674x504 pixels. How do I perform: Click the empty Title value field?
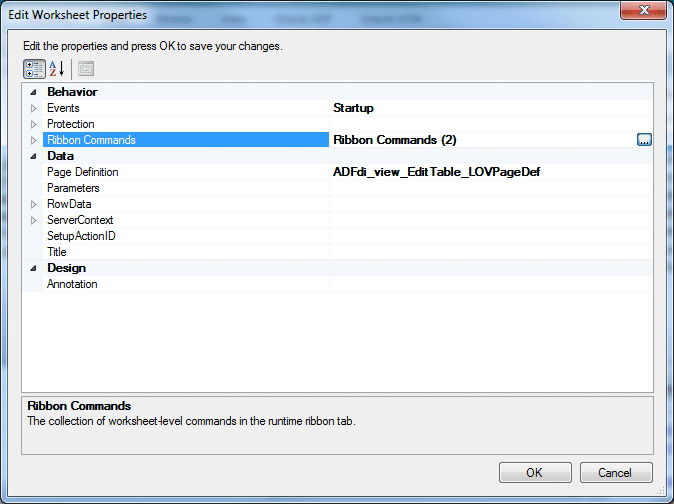pyautogui.click(x=491, y=252)
